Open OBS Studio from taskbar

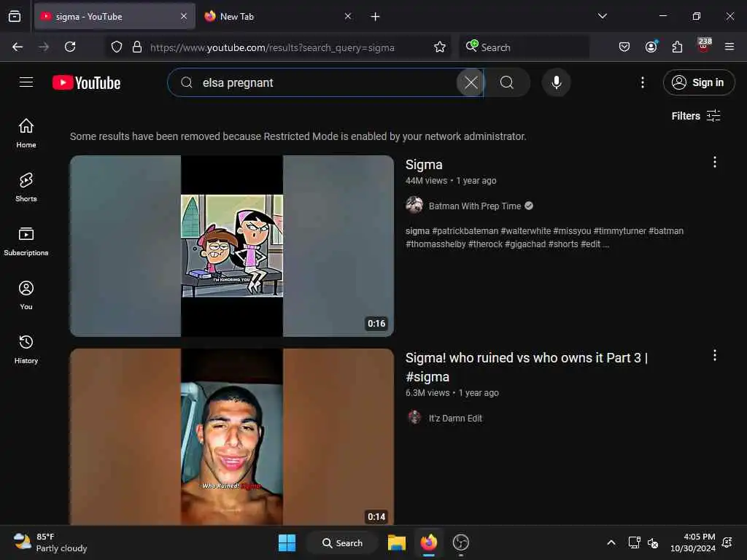tap(461, 542)
